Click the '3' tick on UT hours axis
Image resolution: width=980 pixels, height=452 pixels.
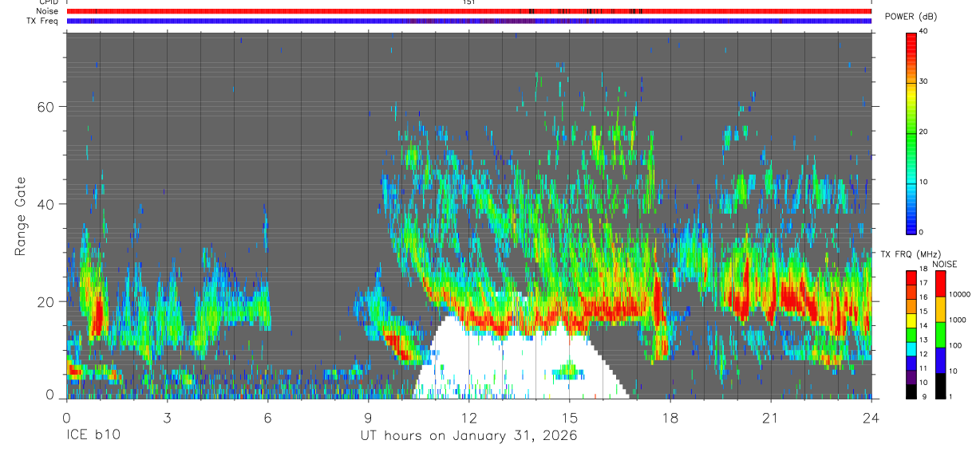pyautogui.click(x=167, y=417)
